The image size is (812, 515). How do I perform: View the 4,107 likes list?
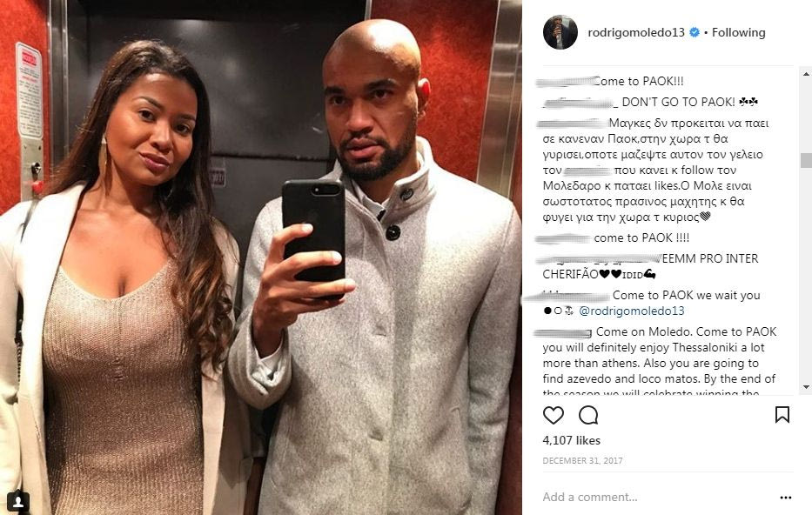click(571, 440)
